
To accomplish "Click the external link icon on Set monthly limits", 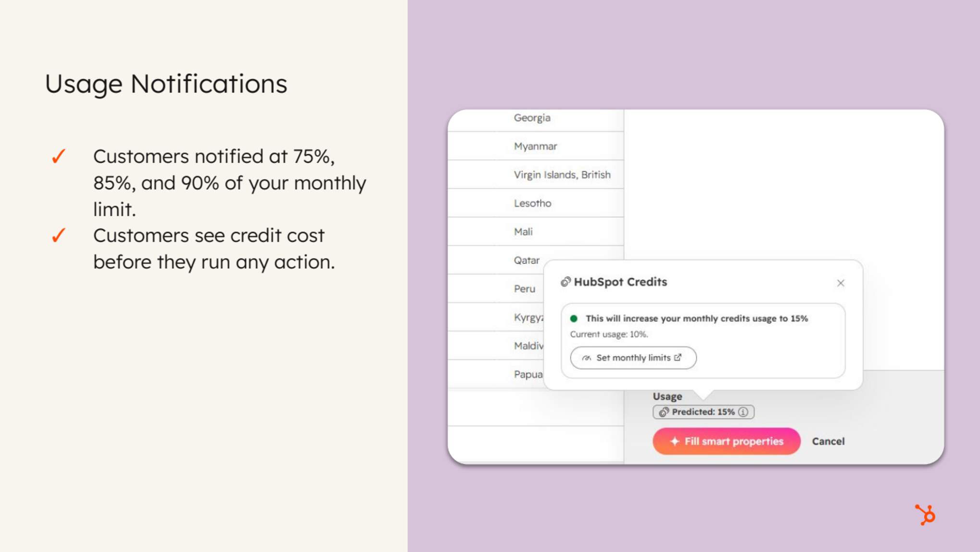I will 678,357.
